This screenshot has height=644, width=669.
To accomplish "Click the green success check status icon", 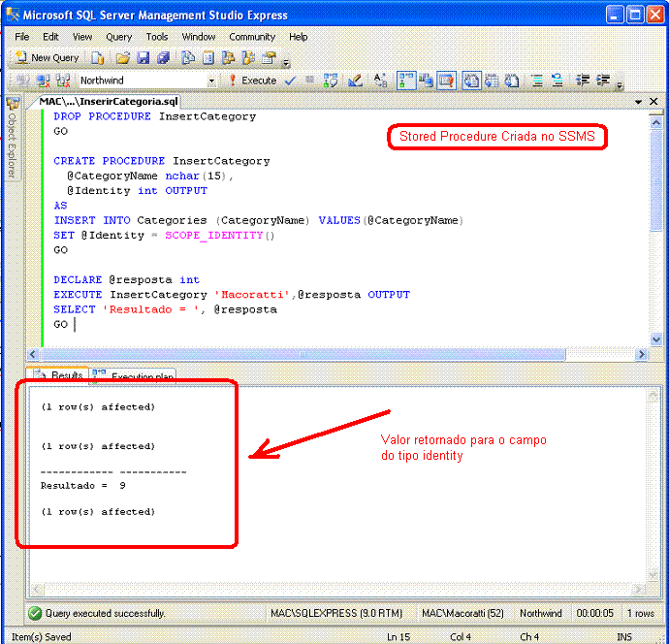I will [35, 613].
